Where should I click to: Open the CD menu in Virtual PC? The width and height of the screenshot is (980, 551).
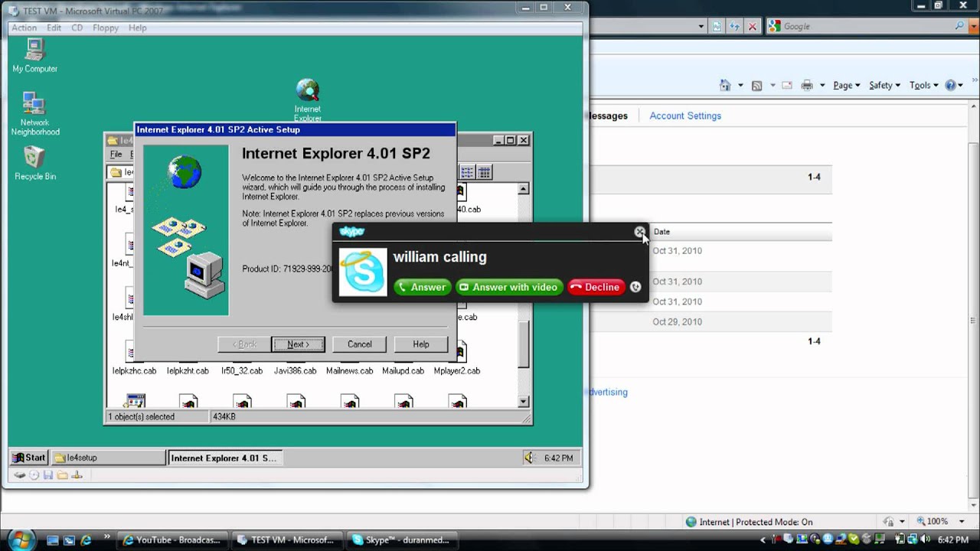77,28
